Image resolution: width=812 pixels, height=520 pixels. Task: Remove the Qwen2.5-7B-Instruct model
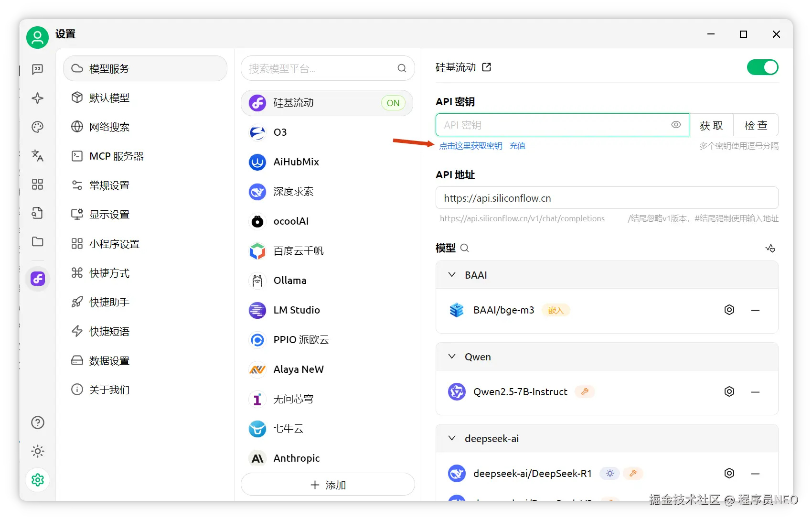(x=755, y=392)
